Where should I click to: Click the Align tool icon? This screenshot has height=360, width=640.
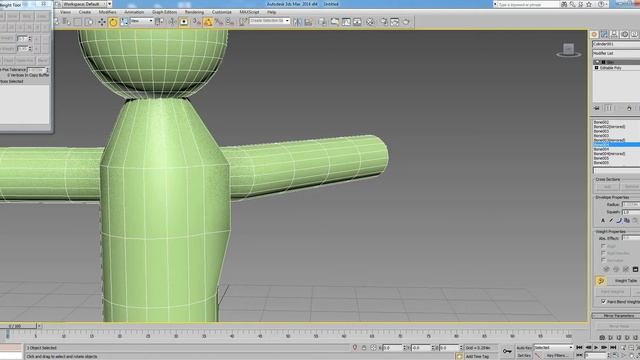coord(308,22)
